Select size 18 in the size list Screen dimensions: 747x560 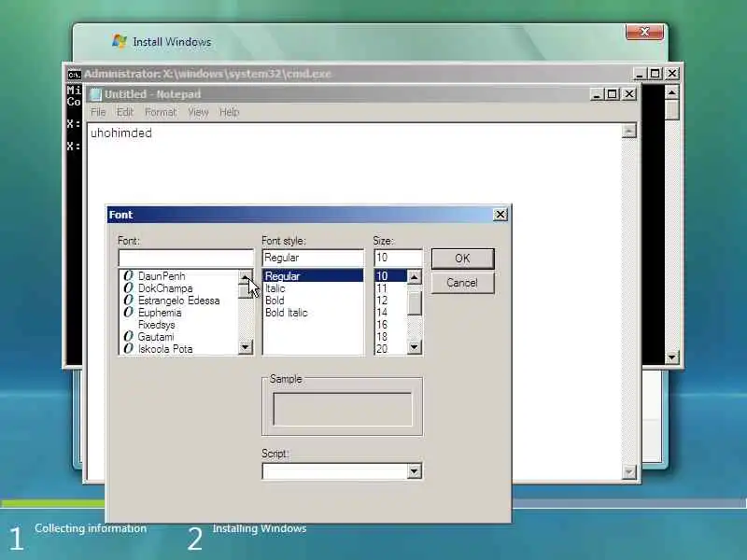point(382,337)
